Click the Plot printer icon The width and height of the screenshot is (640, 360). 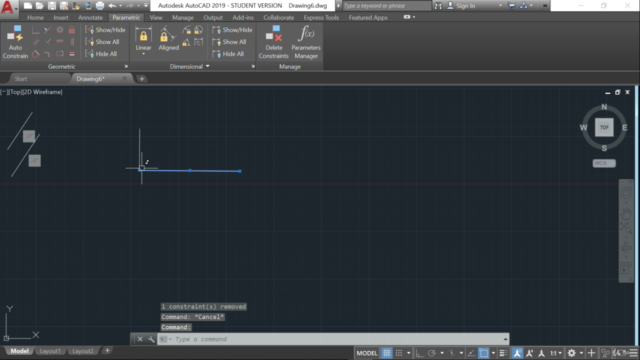tap(100, 6)
